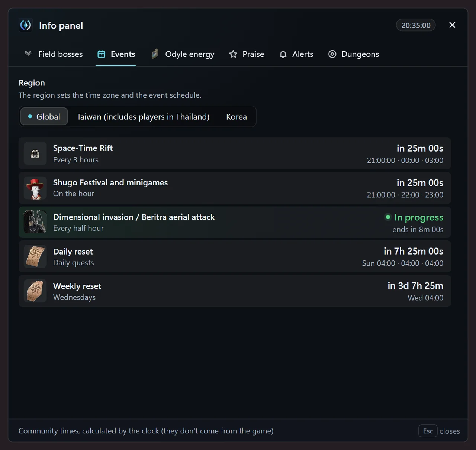Click the 'Wed 04:00' reset time
The image size is (476, 450).
coord(425,298)
